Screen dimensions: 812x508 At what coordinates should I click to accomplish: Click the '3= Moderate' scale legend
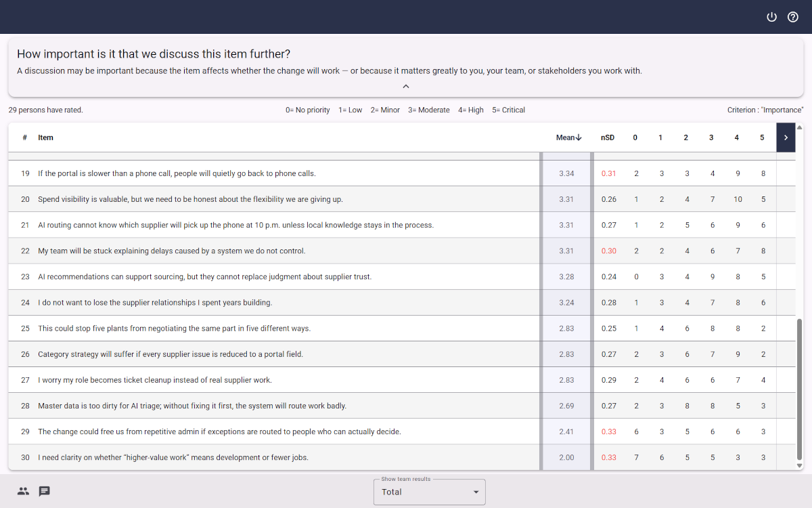click(x=429, y=110)
